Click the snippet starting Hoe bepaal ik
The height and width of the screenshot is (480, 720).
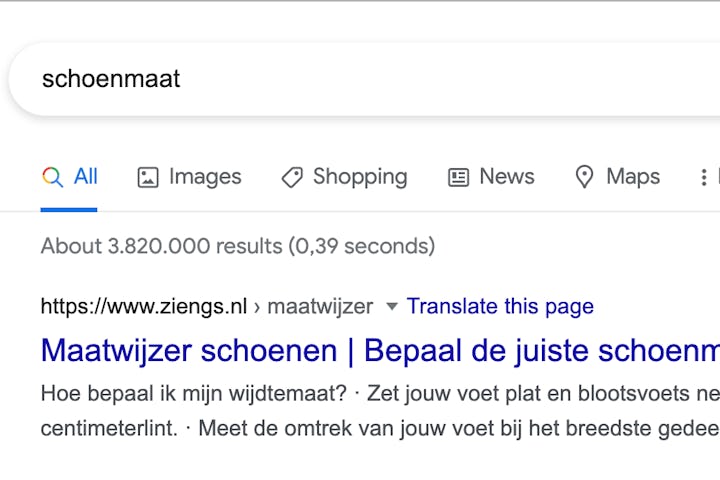click(380, 394)
